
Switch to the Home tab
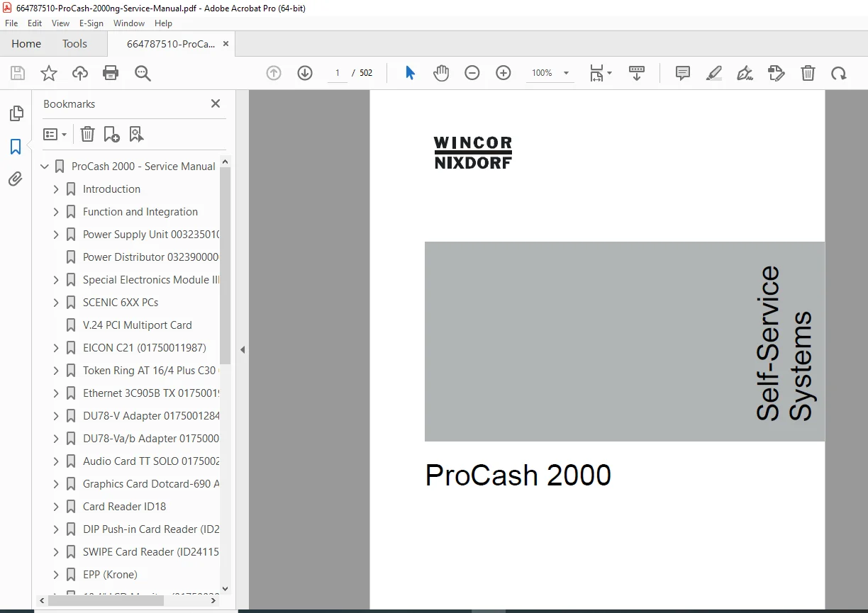26,44
